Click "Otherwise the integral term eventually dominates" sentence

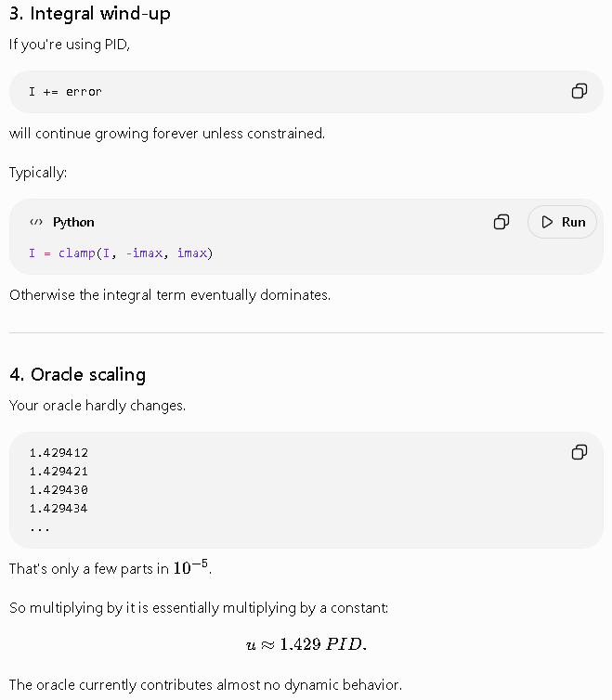click(x=170, y=295)
